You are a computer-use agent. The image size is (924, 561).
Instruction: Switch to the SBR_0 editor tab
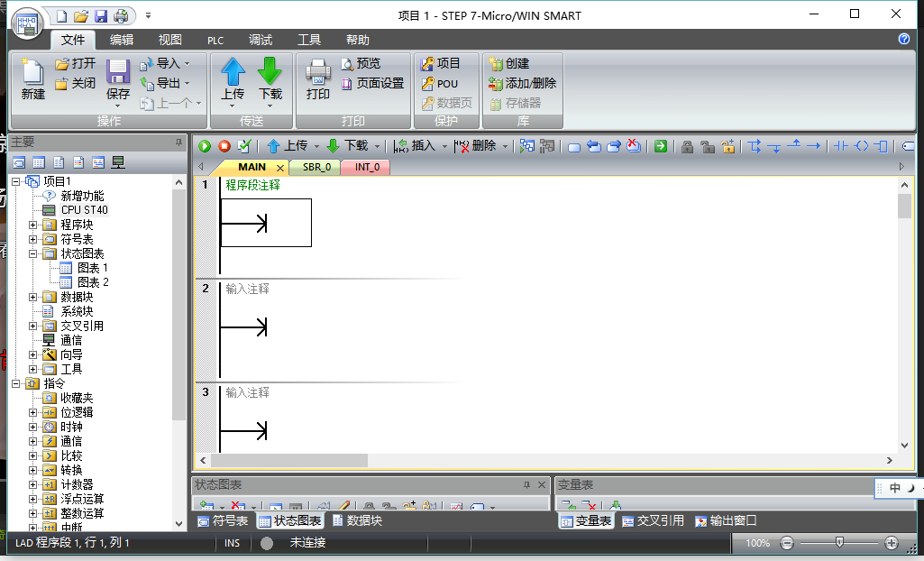tap(316, 168)
